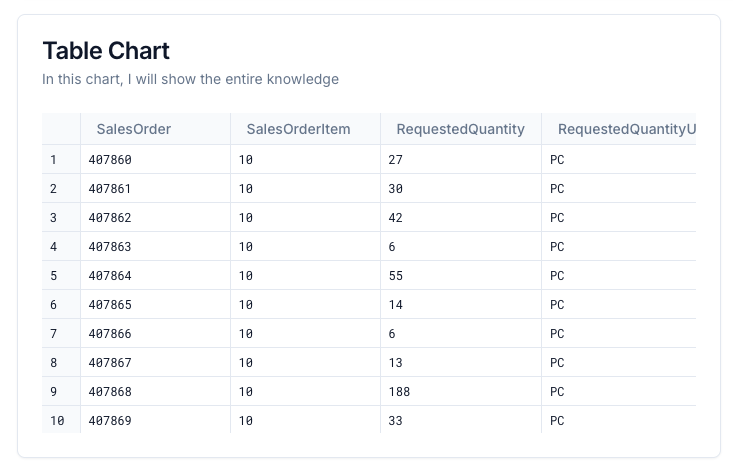The image size is (733, 469).
Task: Select row number 10 index cell
Action: click(61, 419)
